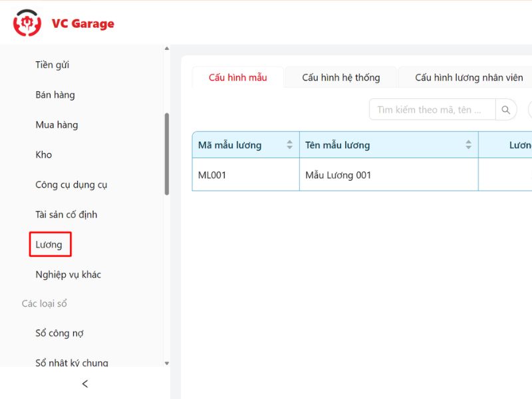Click the sidebar scrollbar up arrow

[x=166, y=50]
